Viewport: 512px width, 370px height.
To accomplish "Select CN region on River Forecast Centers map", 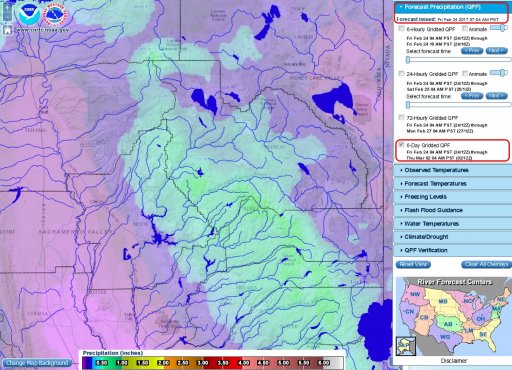I will tap(410, 312).
